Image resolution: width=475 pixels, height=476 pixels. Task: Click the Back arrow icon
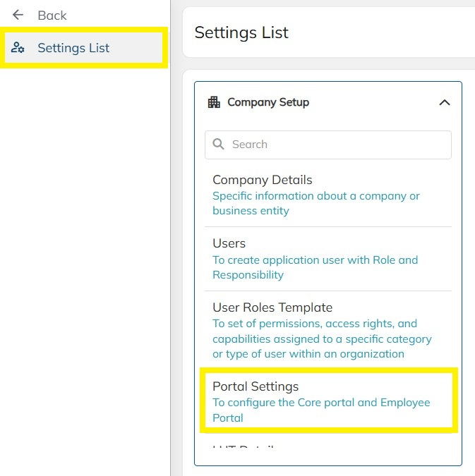click(18, 15)
